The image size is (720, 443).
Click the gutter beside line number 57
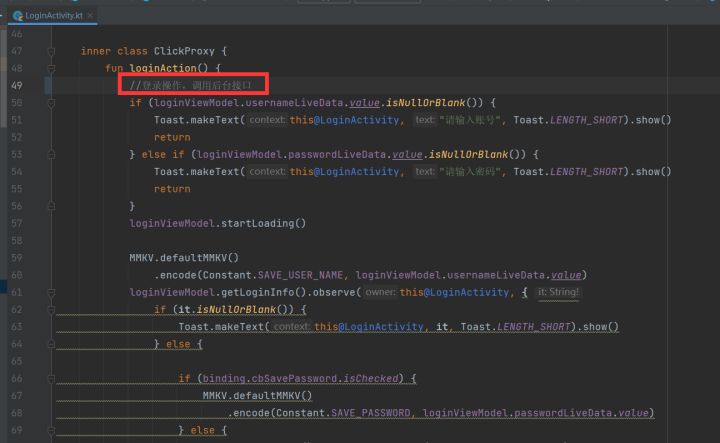pos(34,224)
